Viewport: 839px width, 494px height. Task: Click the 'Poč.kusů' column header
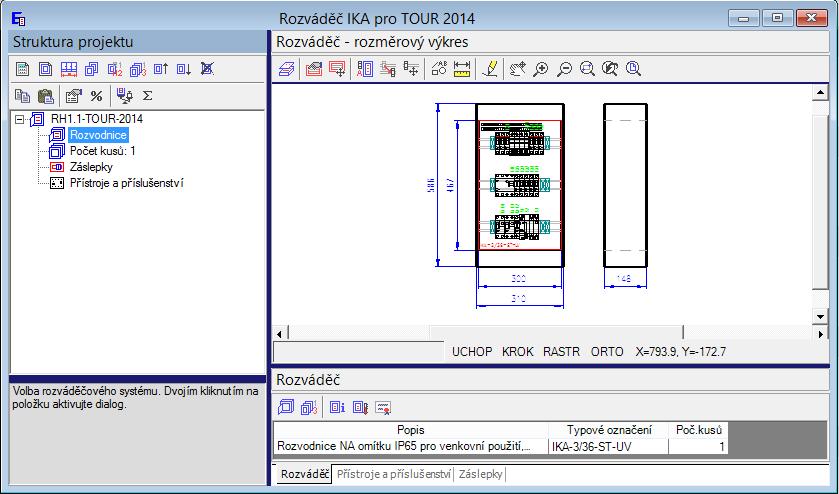[x=698, y=430]
